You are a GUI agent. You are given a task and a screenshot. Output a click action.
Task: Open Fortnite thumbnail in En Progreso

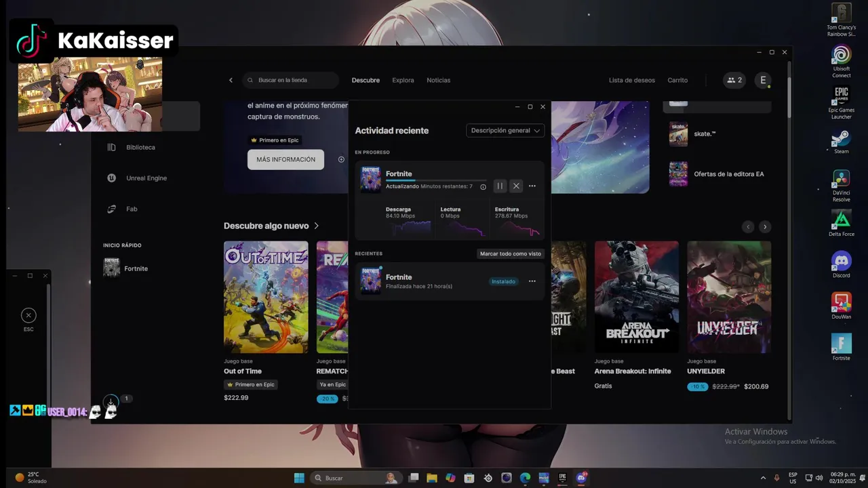click(x=370, y=180)
